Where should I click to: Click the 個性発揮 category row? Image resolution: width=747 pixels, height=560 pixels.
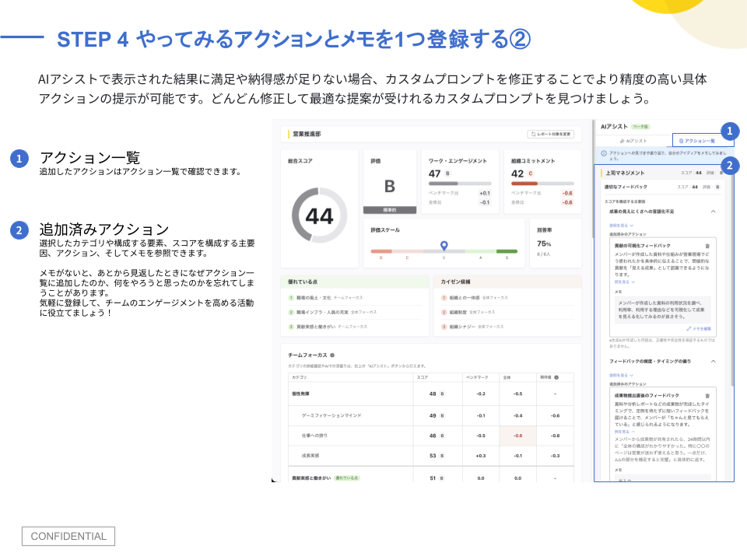(x=430, y=394)
